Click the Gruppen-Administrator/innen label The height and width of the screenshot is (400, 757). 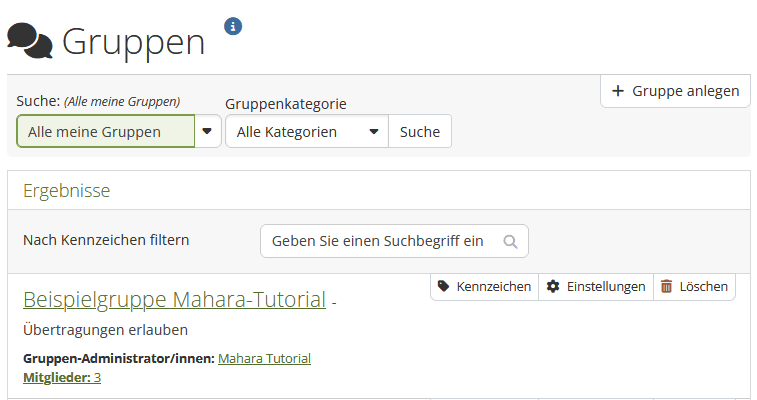click(119, 359)
